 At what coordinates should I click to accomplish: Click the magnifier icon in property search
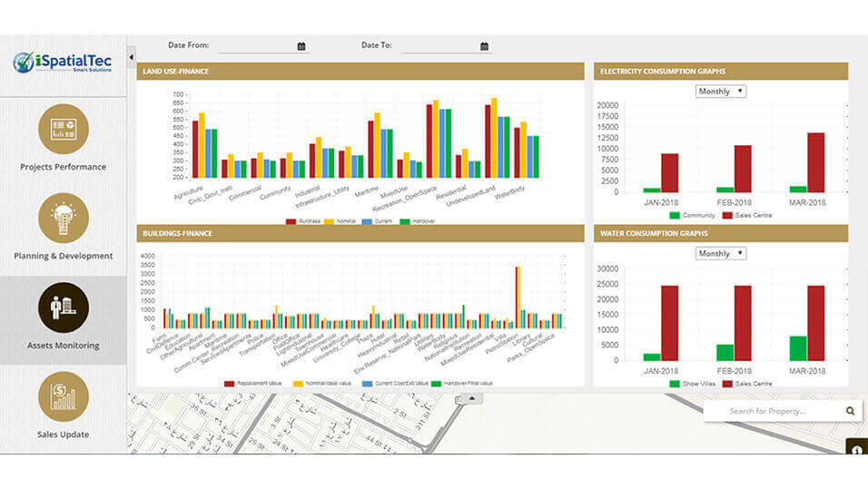[850, 411]
